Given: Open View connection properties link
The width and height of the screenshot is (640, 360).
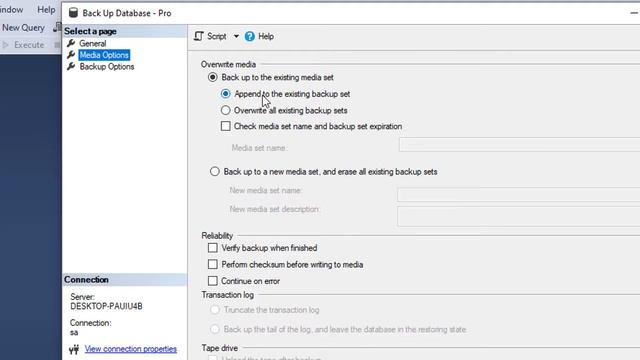Looking at the screenshot, I should pyautogui.click(x=131, y=349).
